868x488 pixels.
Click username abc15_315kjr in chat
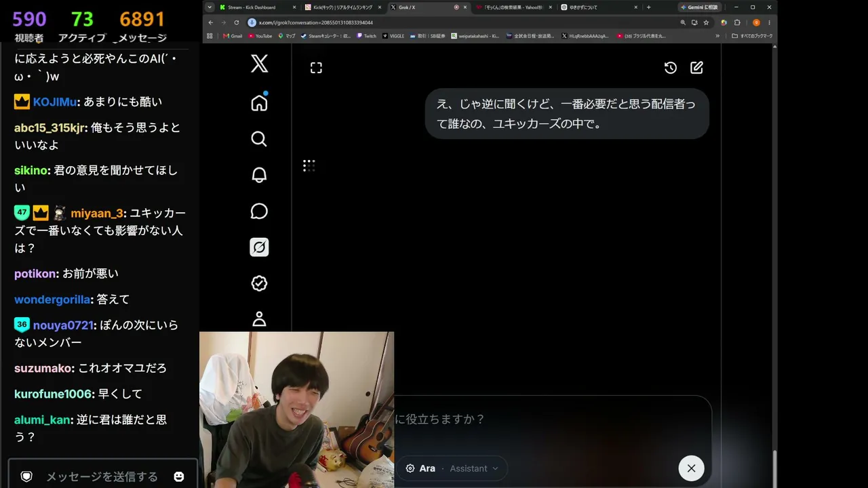tap(50, 128)
